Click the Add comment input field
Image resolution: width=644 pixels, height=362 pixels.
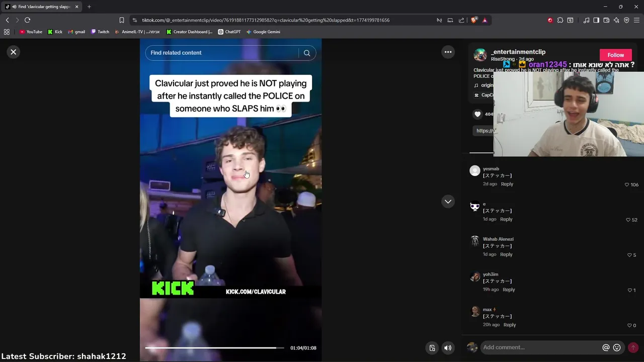pos(541,347)
